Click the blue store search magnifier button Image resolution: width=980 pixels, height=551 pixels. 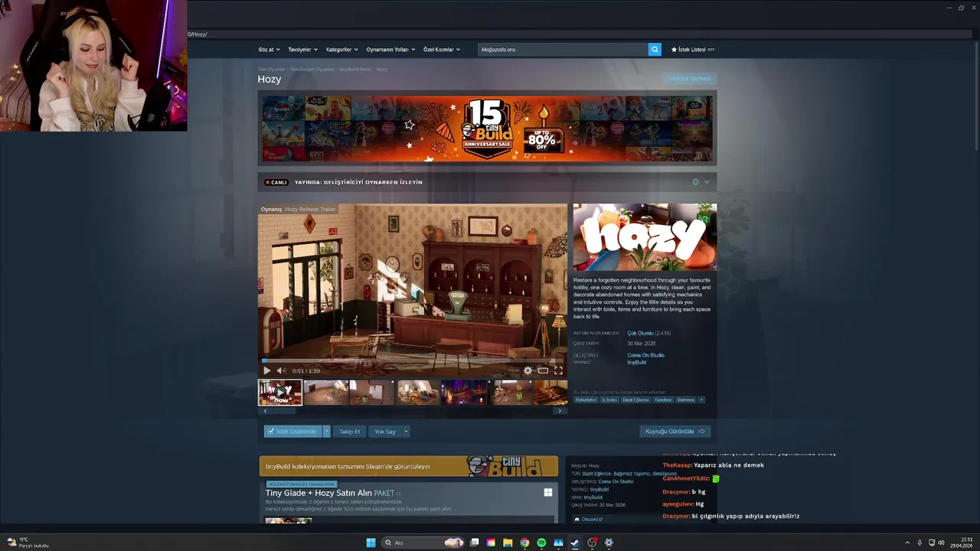[x=655, y=49]
